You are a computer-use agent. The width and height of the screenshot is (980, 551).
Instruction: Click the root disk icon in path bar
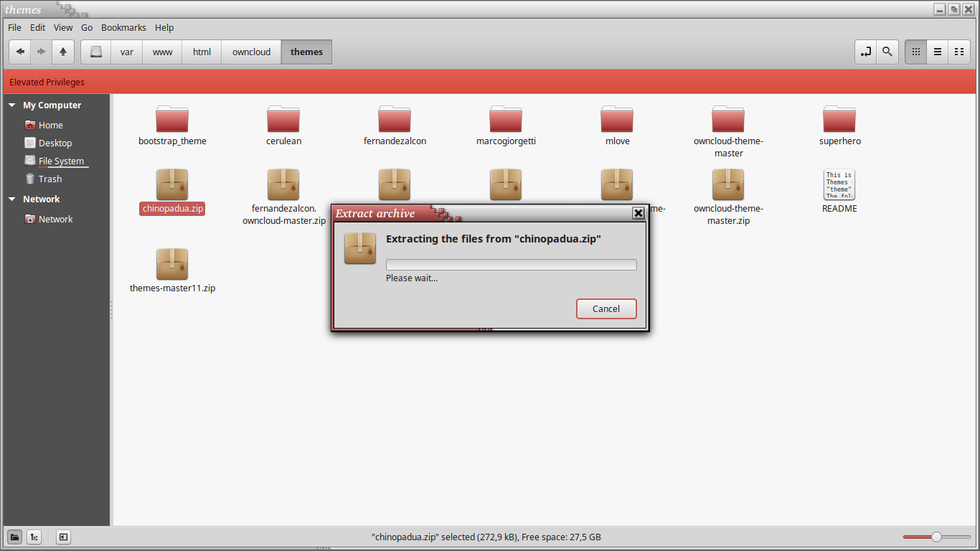96,52
